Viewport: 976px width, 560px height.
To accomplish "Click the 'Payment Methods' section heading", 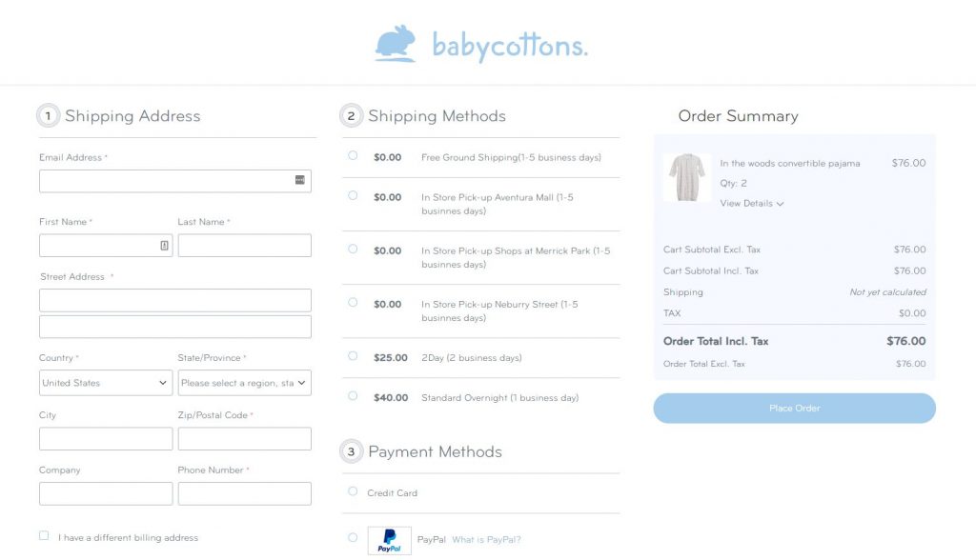I will point(435,451).
